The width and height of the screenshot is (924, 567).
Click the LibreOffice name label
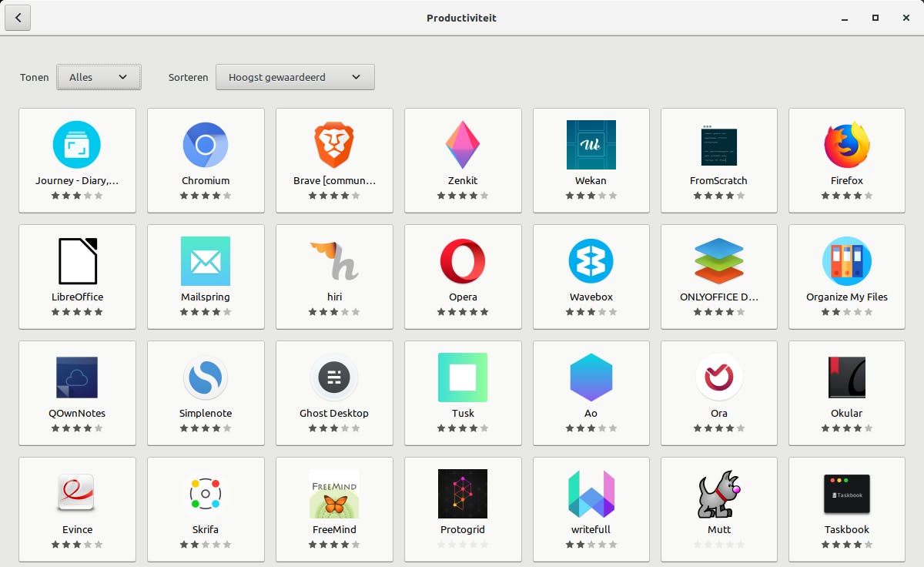click(77, 297)
